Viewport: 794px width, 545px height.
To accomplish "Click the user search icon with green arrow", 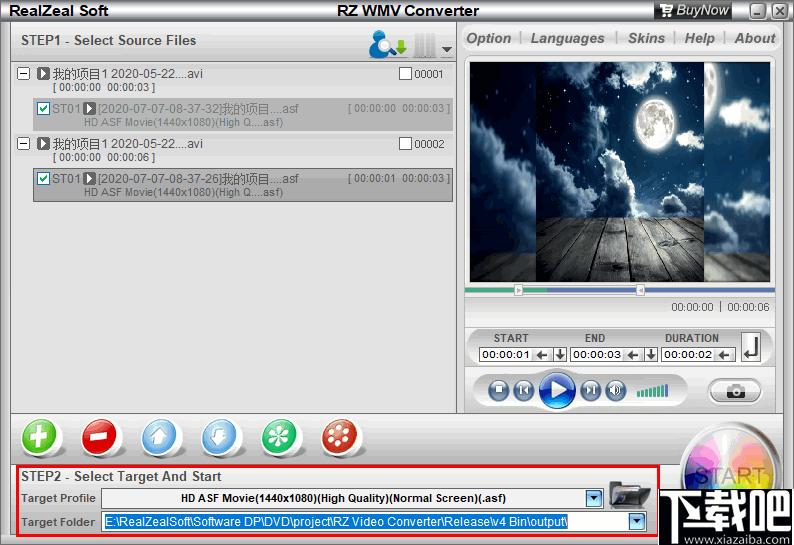I will 387,44.
